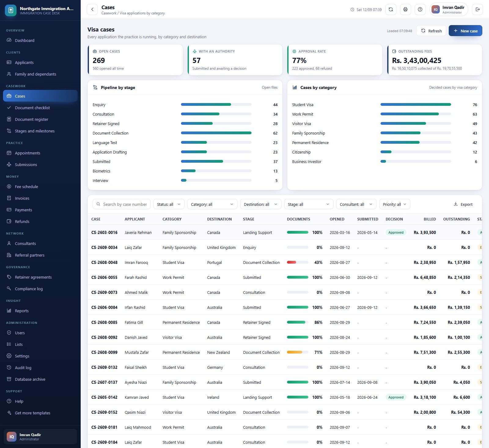This screenshot has width=489, height=448.
Task: Open help via question mark icon
Action: click(420, 9)
